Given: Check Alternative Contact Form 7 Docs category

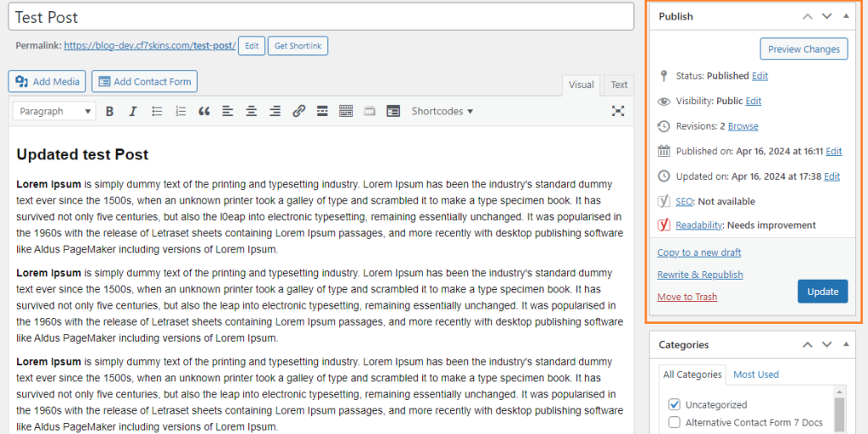Looking at the screenshot, I should coord(675,422).
